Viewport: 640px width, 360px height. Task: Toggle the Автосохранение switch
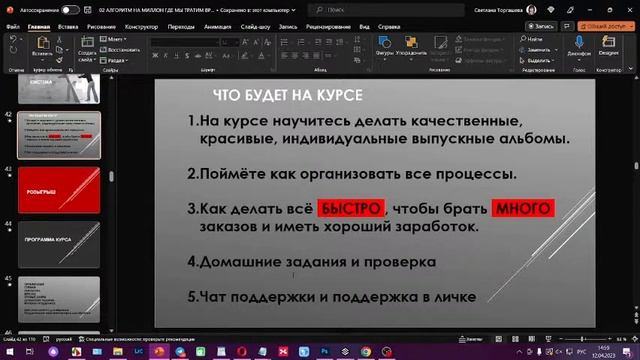pyautogui.click(x=70, y=10)
